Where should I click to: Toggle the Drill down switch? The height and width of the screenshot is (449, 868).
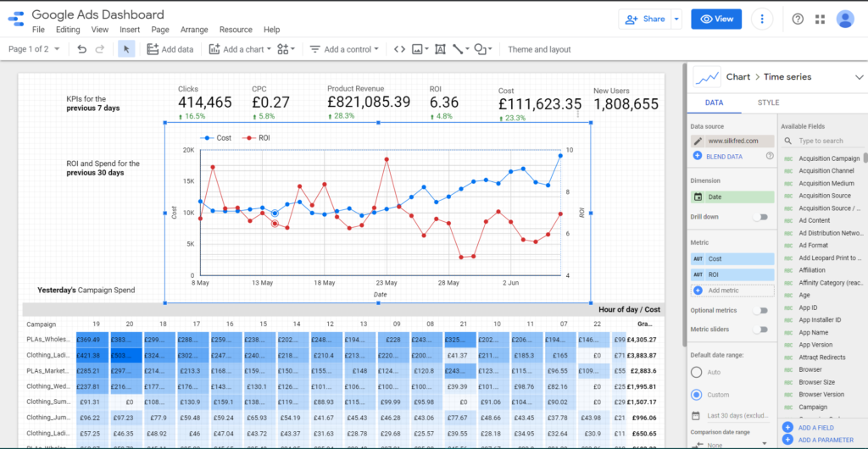[x=760, y=217]
